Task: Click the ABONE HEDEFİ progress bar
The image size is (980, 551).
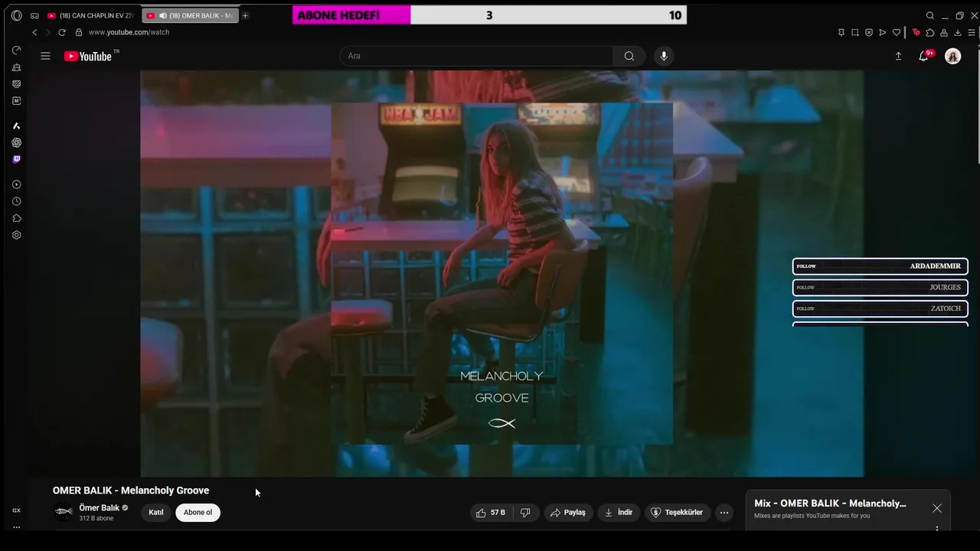Action: [489, 15]
